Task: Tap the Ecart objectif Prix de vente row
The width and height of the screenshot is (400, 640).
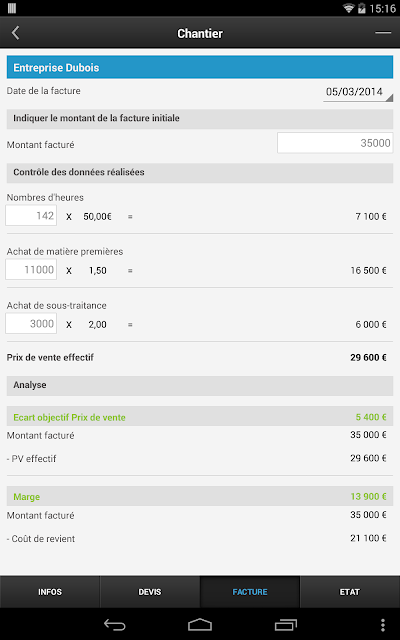Action: coord(200,417)
